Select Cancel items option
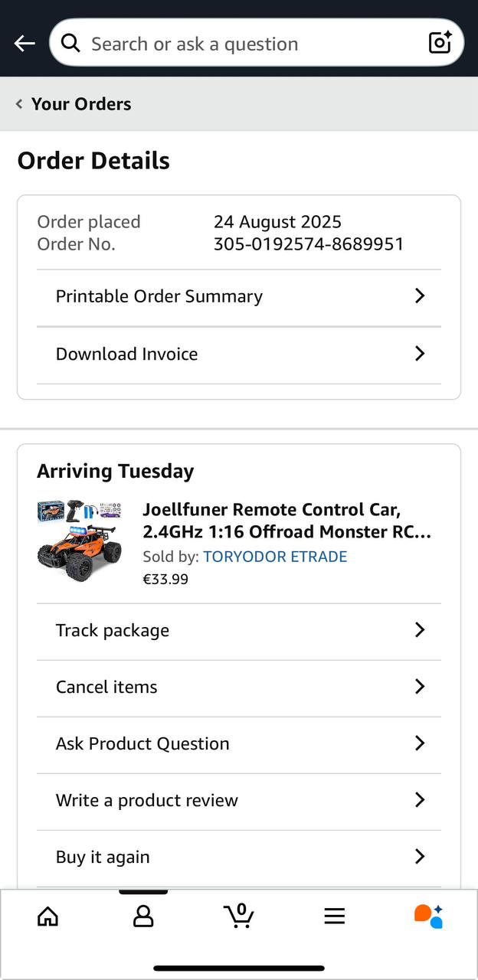 click(x=106, y=687)
